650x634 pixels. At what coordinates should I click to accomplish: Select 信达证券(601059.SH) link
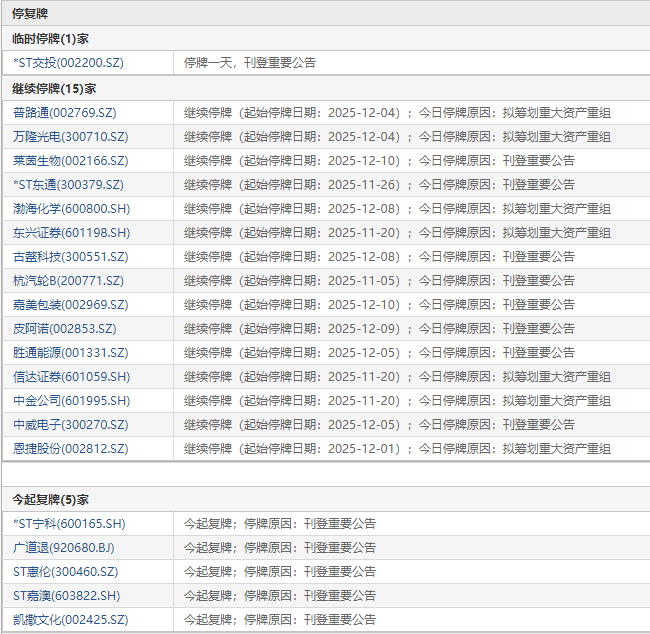point(71,377)
